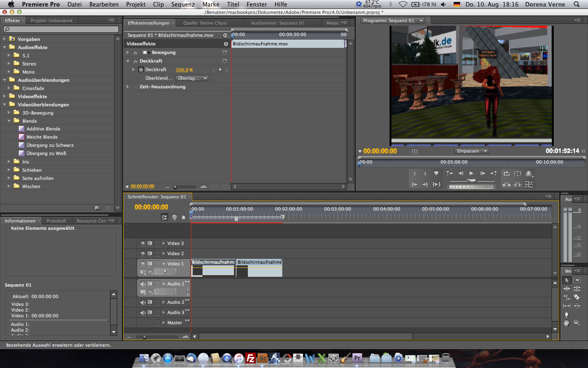588x368 pixels.
Task: Open the Sequenz menu
Action: (x=183, y=4)
